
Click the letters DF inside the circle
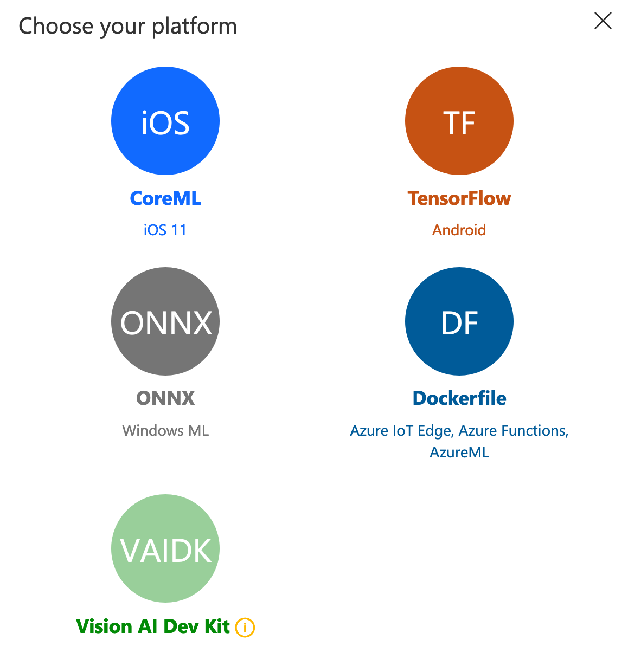click(x=459, y=324)
